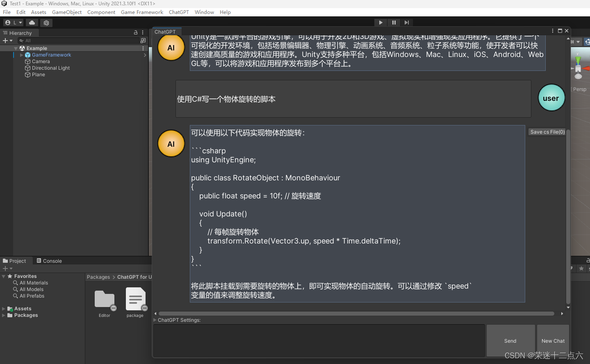
Task: Select the All Prefabs search
Action: tap(32, 296)
